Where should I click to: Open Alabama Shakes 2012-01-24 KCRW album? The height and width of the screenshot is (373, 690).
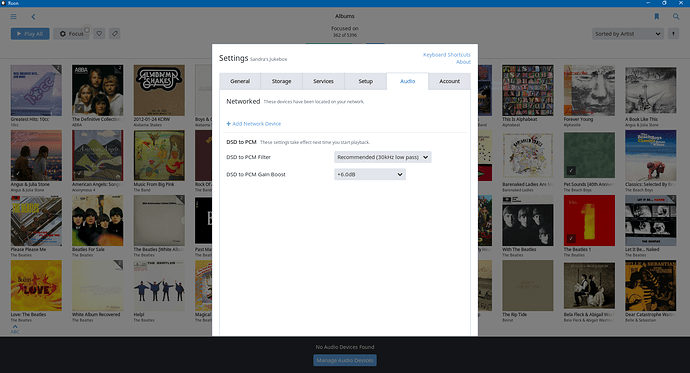[159, 91]
